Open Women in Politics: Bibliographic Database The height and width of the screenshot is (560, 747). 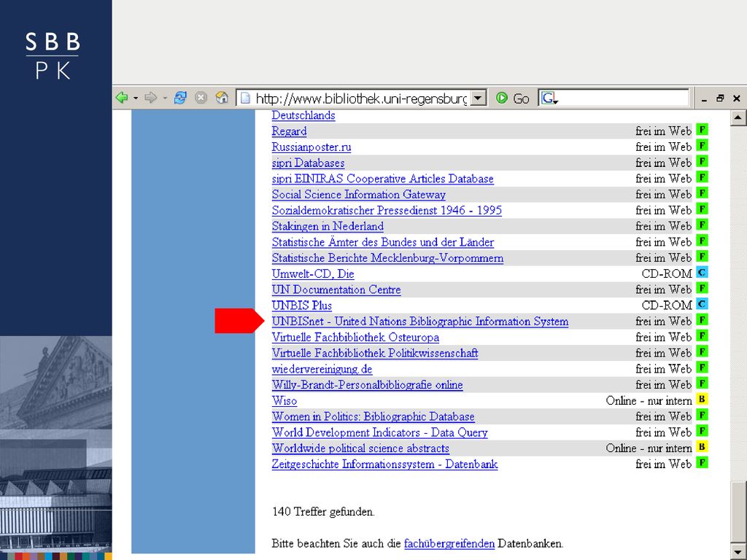(373, 416)
